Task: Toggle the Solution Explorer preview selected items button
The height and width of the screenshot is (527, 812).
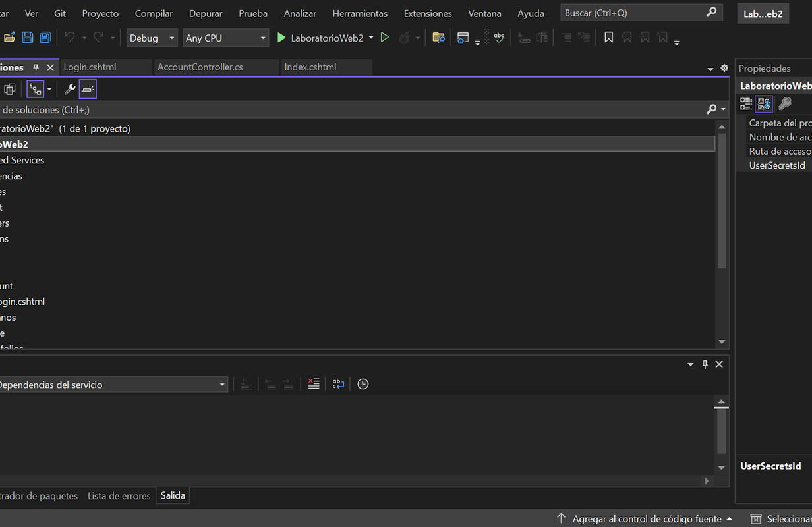Action: pos(88,89)
